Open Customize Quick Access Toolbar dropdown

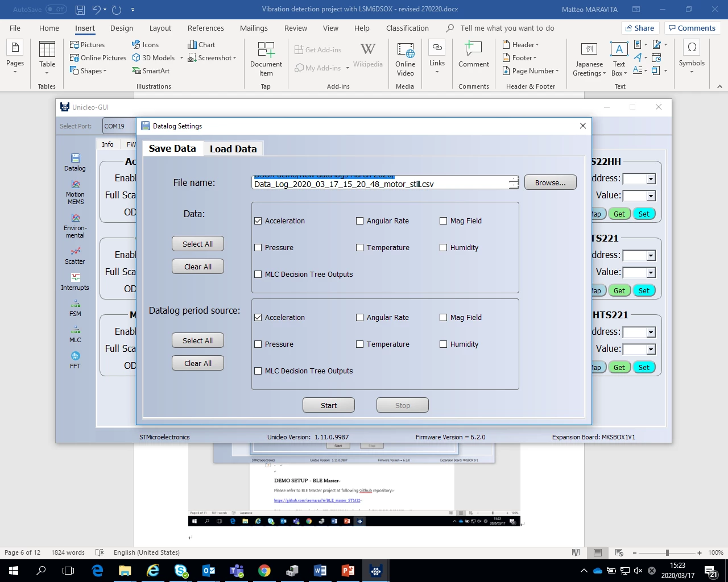point(133,10)
